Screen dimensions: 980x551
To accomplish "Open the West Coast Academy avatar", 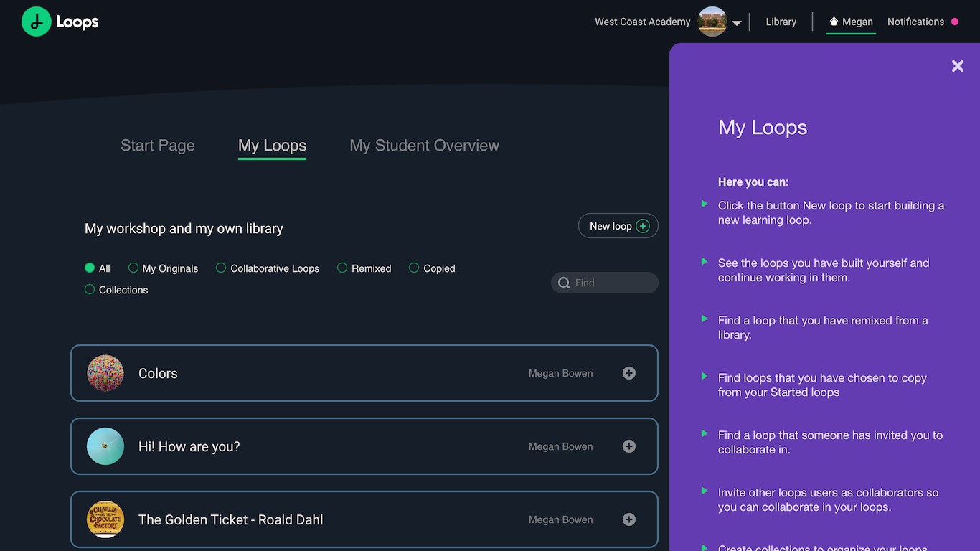I will click(712, 22).
